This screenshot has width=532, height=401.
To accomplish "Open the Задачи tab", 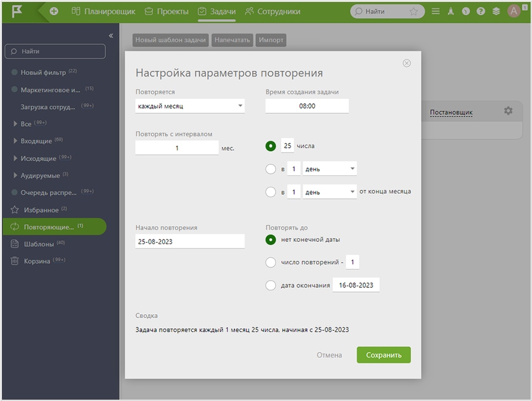I will tap(217, 11).
